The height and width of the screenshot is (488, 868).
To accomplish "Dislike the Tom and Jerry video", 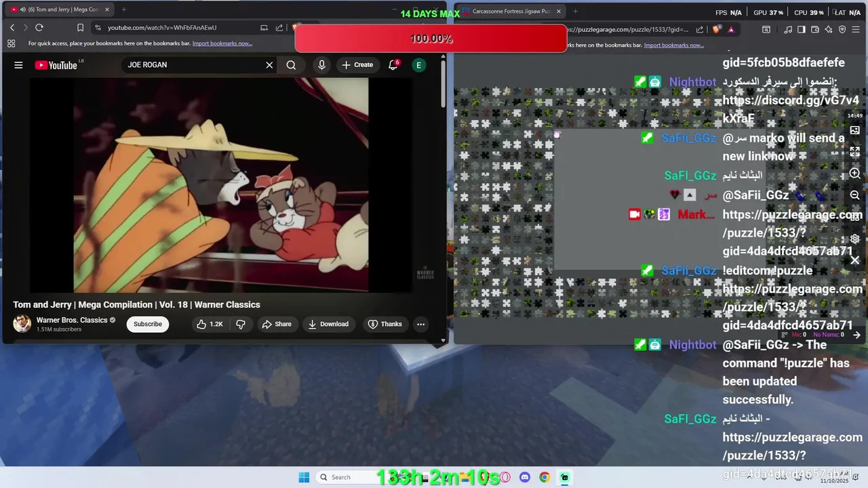I will click(241, 324).
